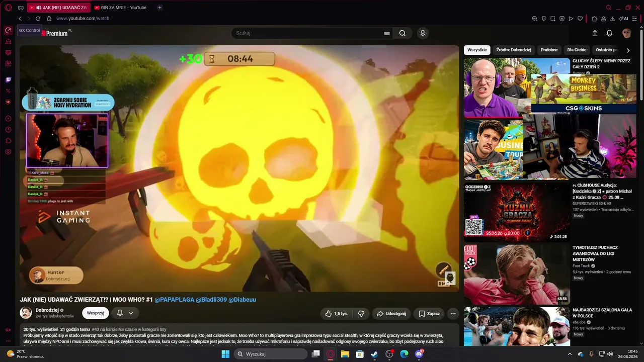Viewport: 644px width, 362px height.
Task: Open the browser extensions puzzle icon
Action: tap(594, 19)
